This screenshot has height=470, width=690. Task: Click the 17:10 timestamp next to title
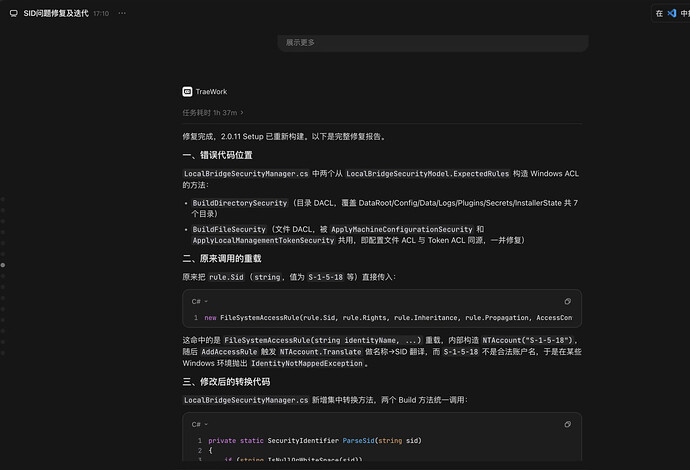click(x=101, y=14)
